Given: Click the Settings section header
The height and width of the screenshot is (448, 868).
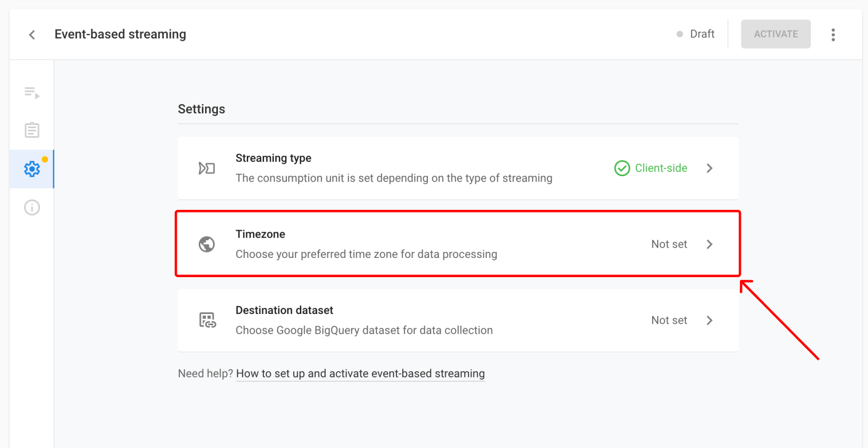Looking at the screenshot, I should click(x=201, y=109).
